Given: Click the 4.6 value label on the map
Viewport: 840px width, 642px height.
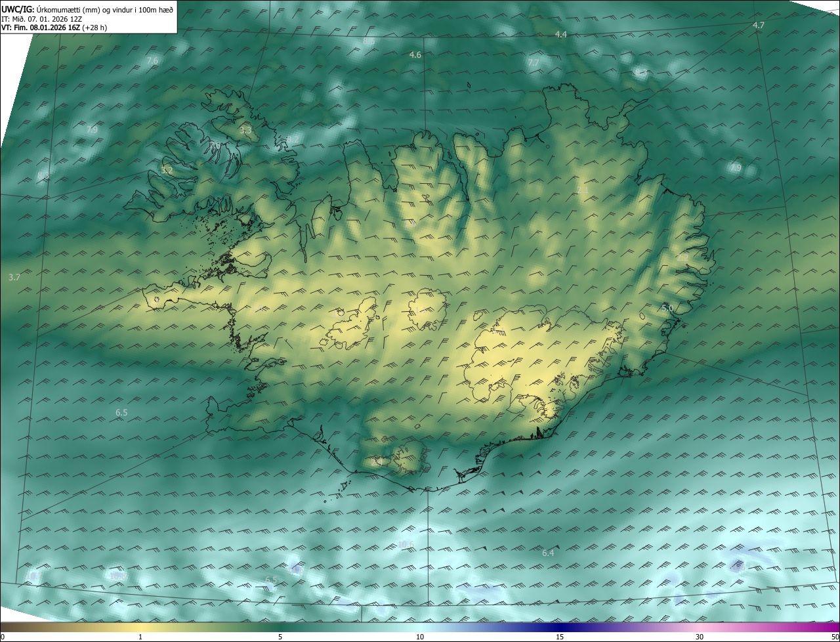Looking at the screenshot, I should pos(415,55).
